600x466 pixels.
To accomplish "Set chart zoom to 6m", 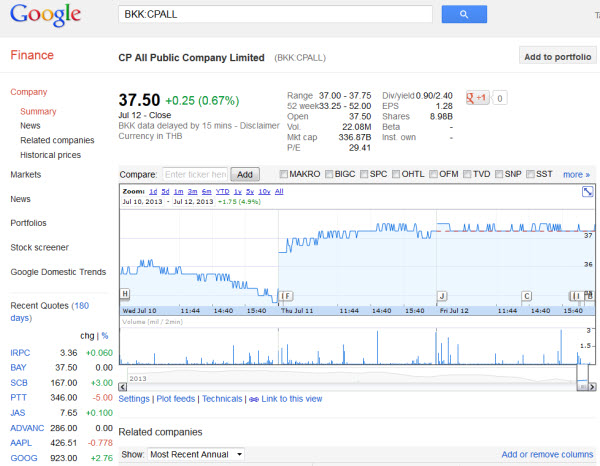I will click(x=207, y=191).
